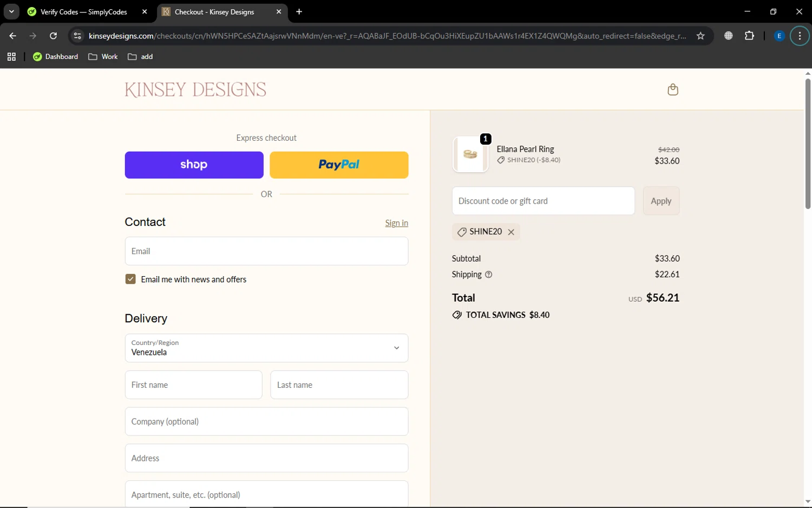View site information icon in address bar
The image size is (812, 508).
[77, 36]
